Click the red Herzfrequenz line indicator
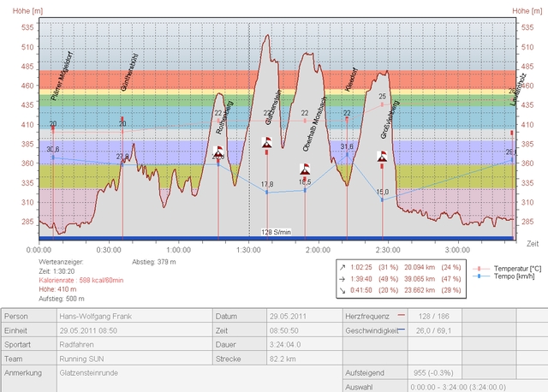Image resolution: width=548 pixels, height=392 pixels. 402,315
